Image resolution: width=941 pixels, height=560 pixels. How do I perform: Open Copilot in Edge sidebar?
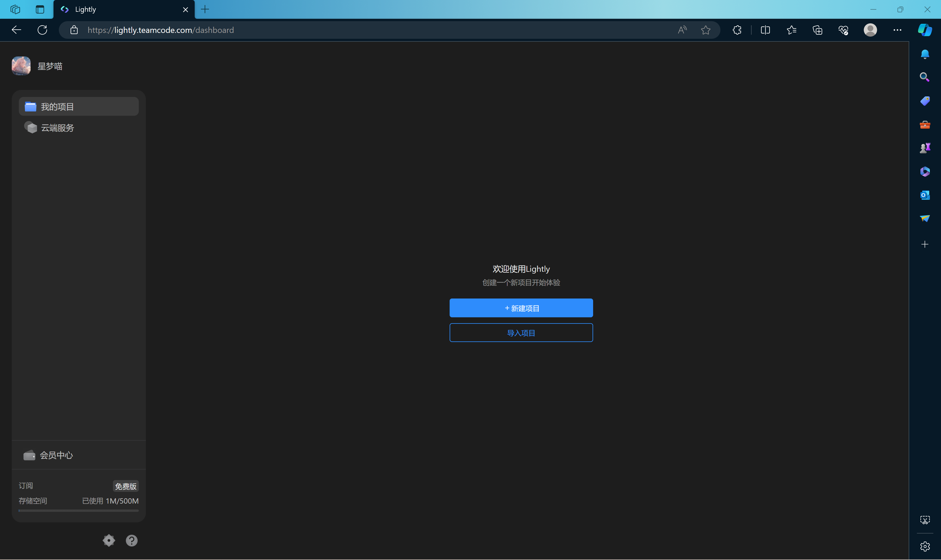click(925, 30)
